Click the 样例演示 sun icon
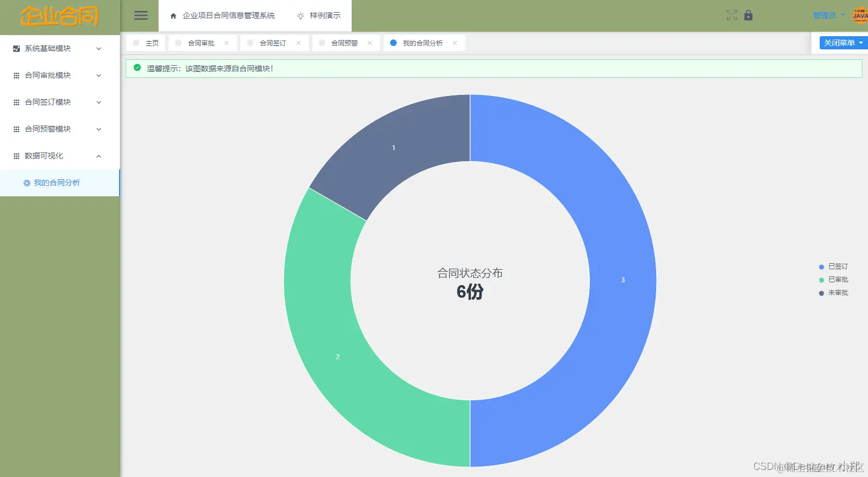 pyautogui.click(x=301, y=16)
